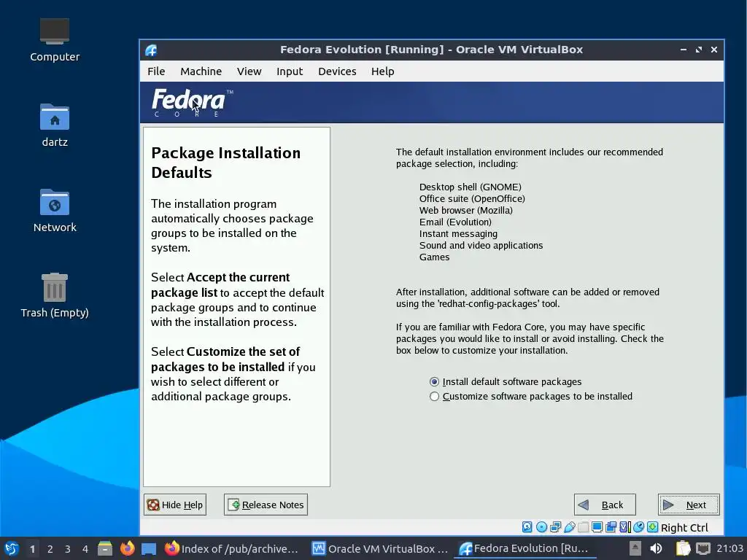Click the 'Office suite (OpenOffice)' list entry

pos(472,198)
